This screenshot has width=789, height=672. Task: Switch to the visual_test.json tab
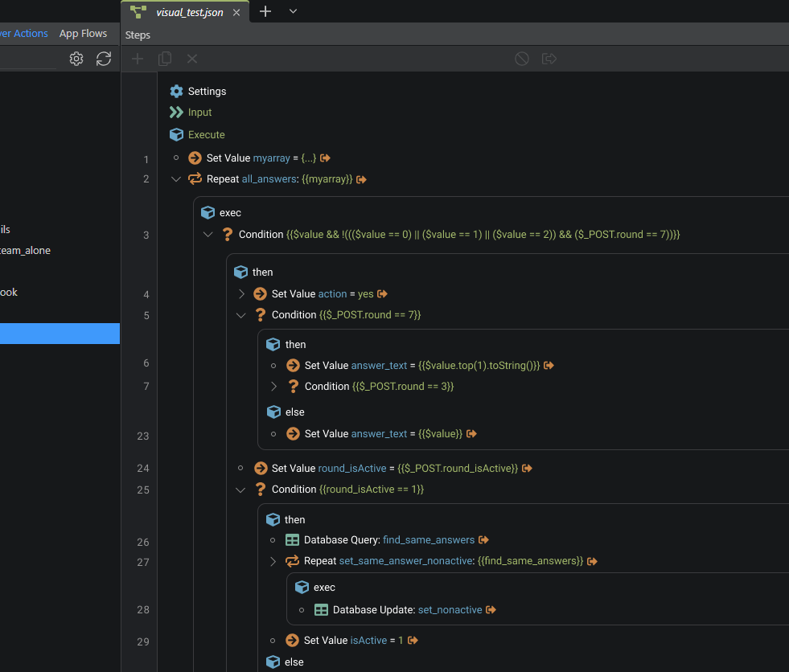(189, 12)
